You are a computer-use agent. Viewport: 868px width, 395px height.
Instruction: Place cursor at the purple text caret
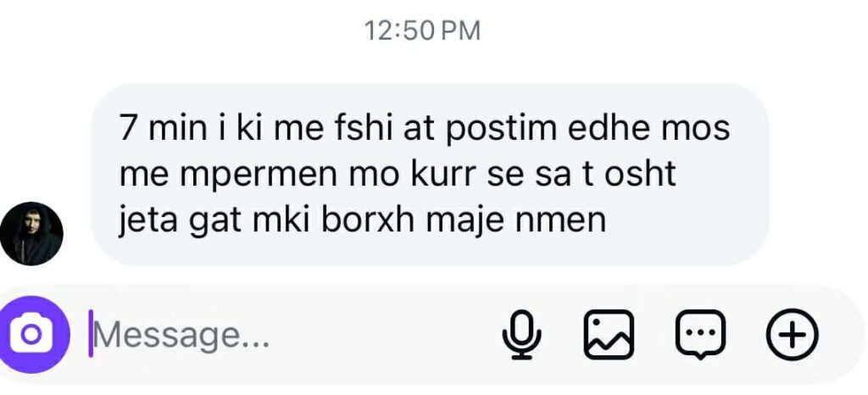coord(91,333)
